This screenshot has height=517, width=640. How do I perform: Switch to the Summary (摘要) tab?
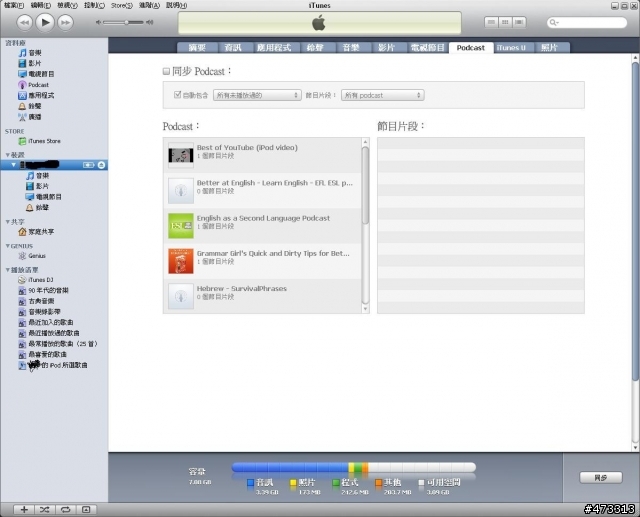197,48
